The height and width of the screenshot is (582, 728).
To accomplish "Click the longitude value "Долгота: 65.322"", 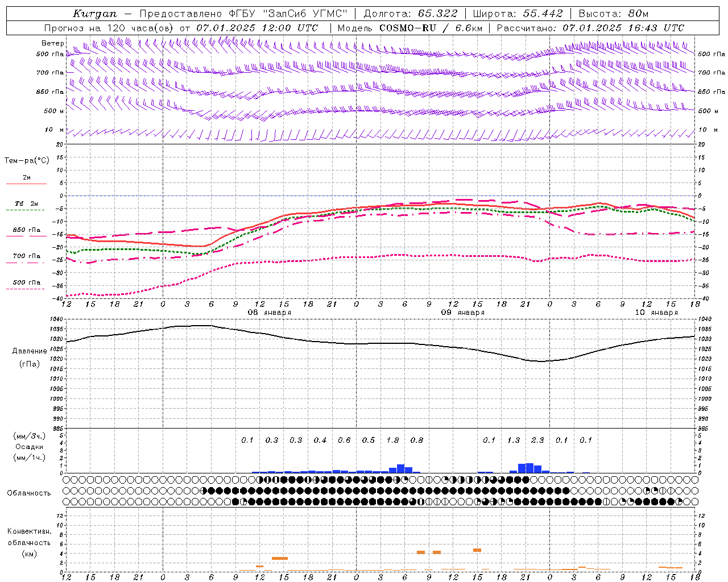I will [410, 14].
